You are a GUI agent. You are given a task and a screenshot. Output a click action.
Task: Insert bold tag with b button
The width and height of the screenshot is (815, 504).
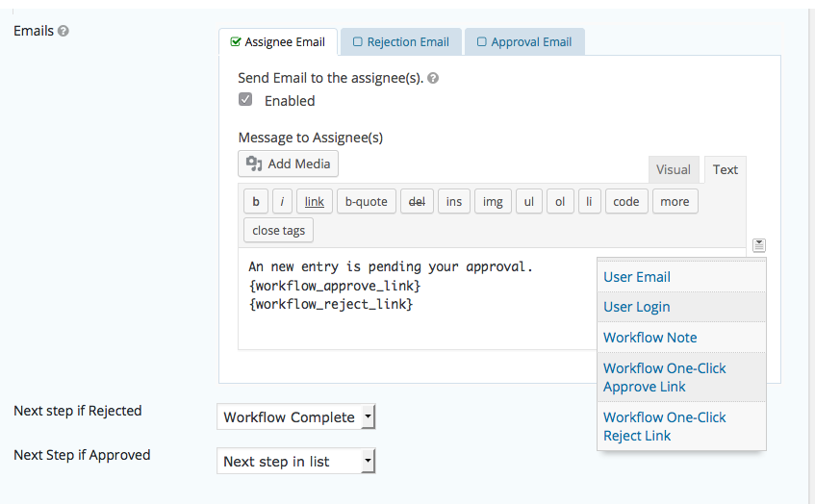(x=256, y=201)
